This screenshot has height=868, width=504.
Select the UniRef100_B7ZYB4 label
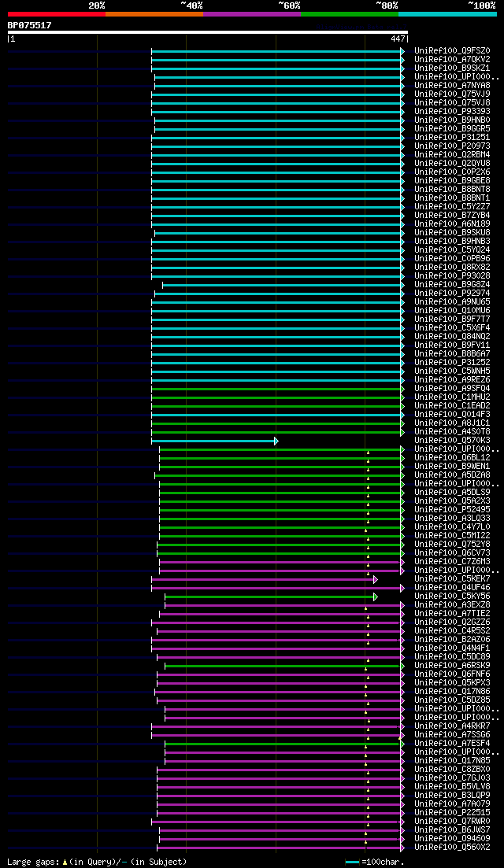pyautogui.click(x=452, y=215)
